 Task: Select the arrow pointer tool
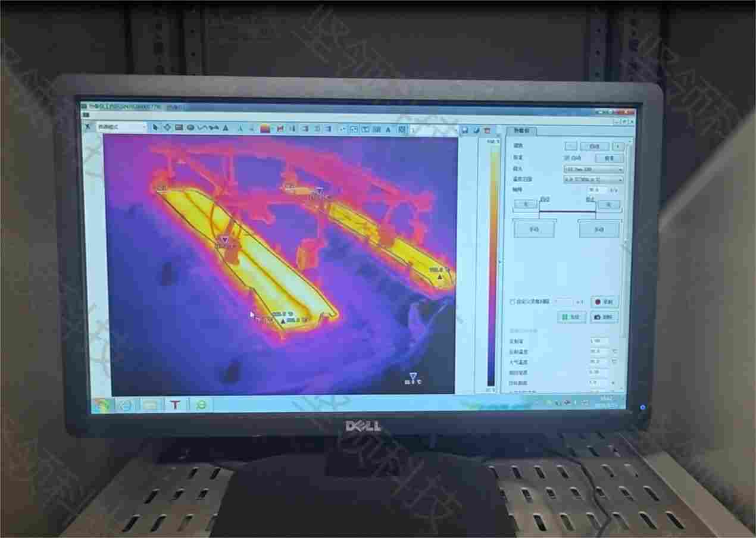(x=156, y=127)
